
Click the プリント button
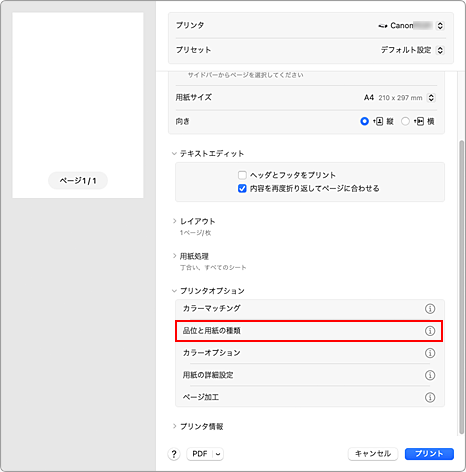click(x=429, y=454)
